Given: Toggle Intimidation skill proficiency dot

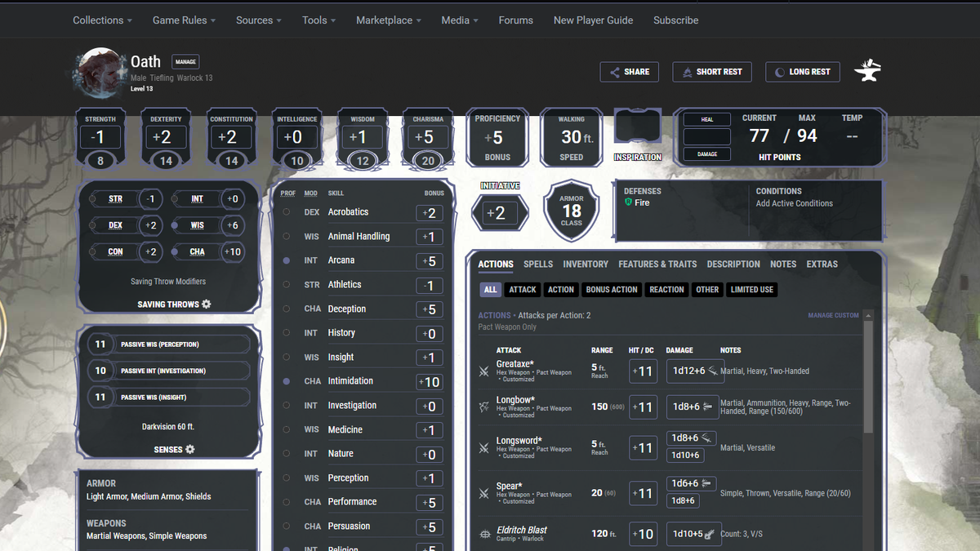Looking at the screenshot, I should 286,380.
